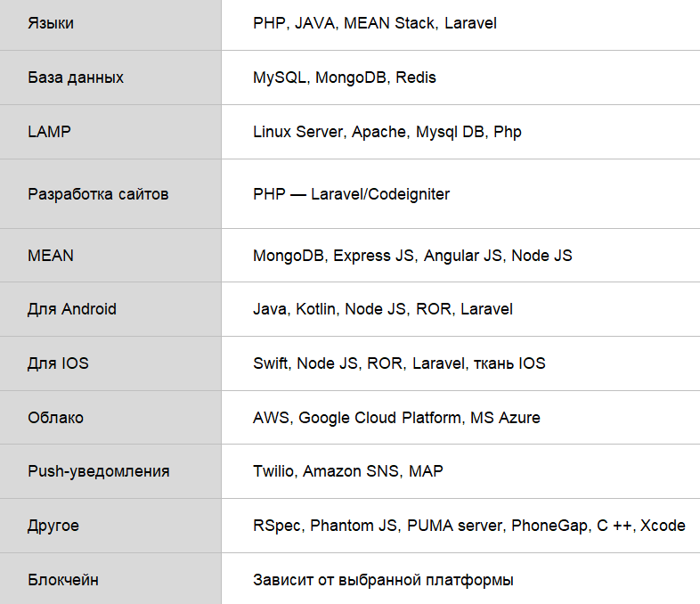
Task: Click the "Другое" label cell
Action: coord(53,526)
